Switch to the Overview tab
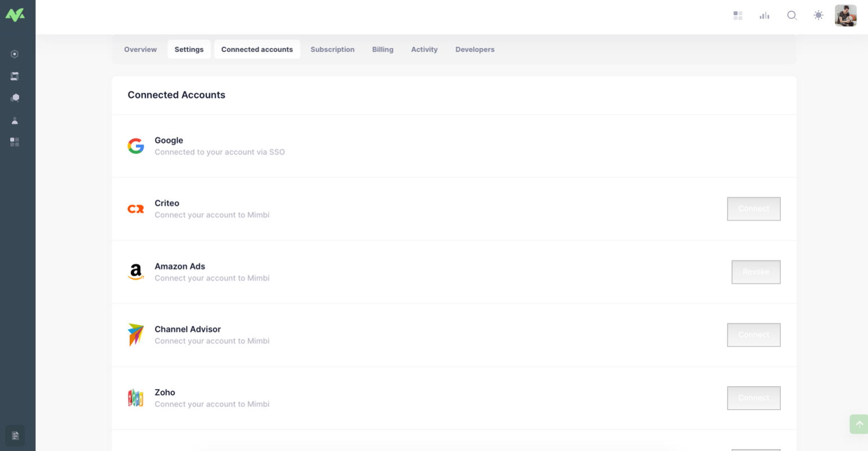 [x=140, y=49]
